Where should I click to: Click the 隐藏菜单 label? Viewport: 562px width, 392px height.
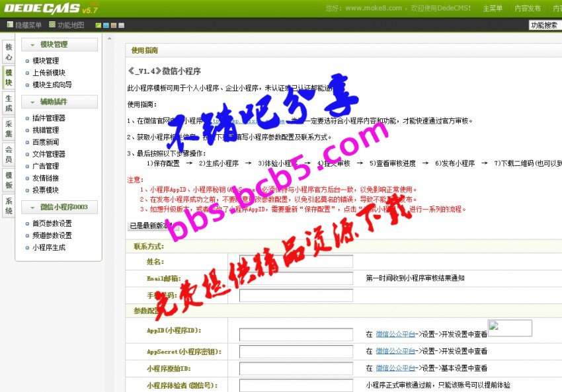click(28, 25)
